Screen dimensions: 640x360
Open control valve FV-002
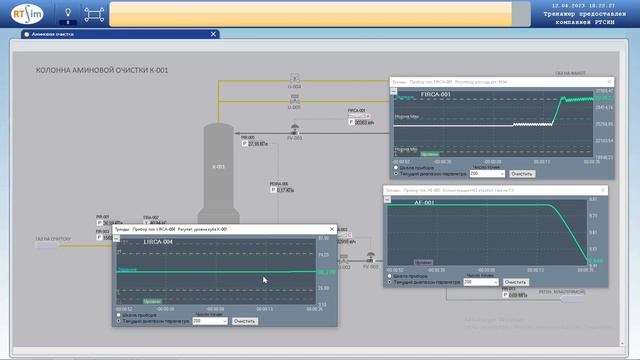(x=370, y=258)
